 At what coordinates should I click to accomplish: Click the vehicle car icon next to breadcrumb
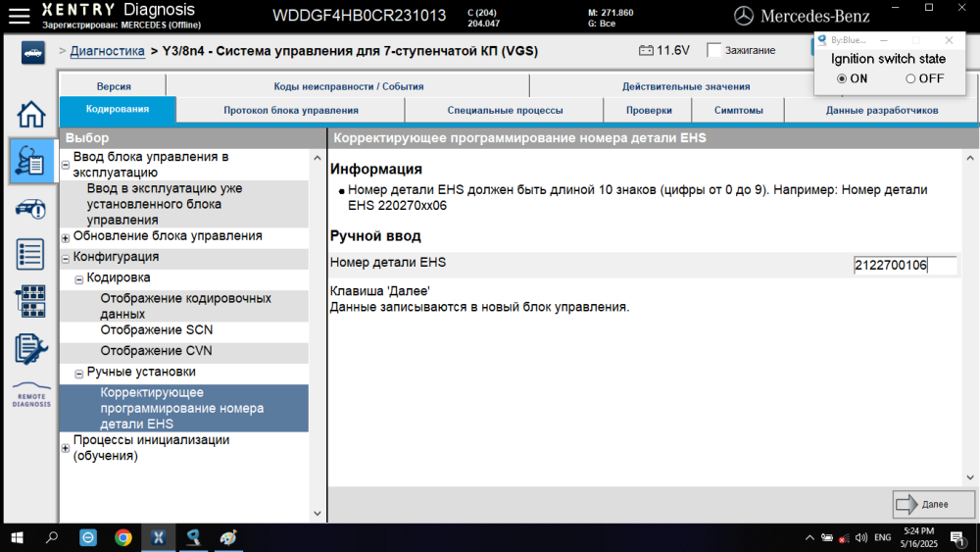click(32, 53)
